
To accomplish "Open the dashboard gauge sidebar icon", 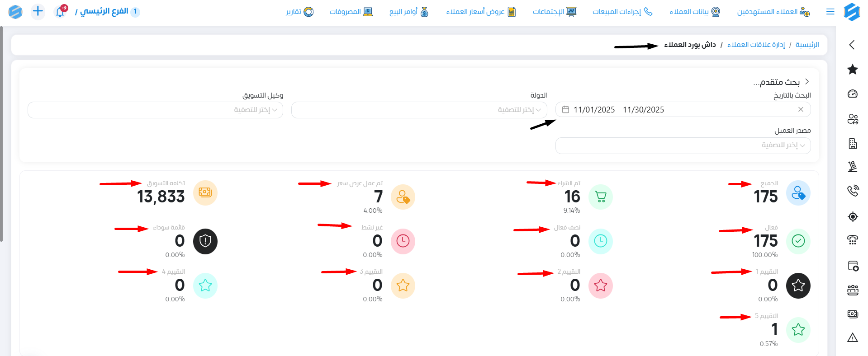I will pos(852,94).
